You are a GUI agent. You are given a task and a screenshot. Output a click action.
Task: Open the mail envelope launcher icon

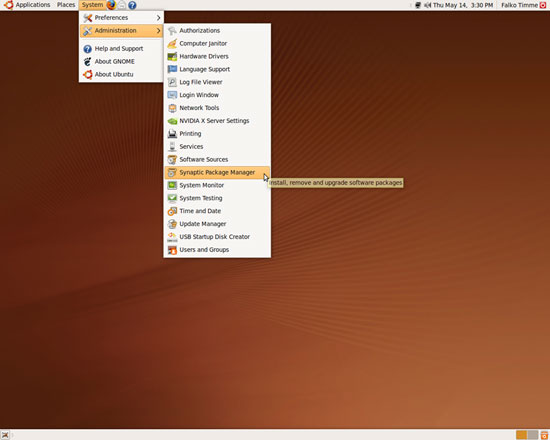[x=122, y=5]
